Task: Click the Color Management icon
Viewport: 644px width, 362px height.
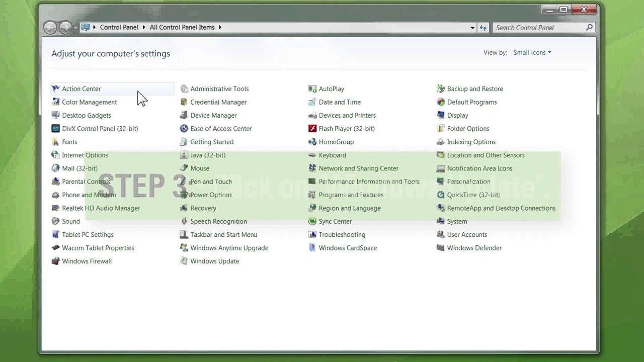Action: pos(55,102)
